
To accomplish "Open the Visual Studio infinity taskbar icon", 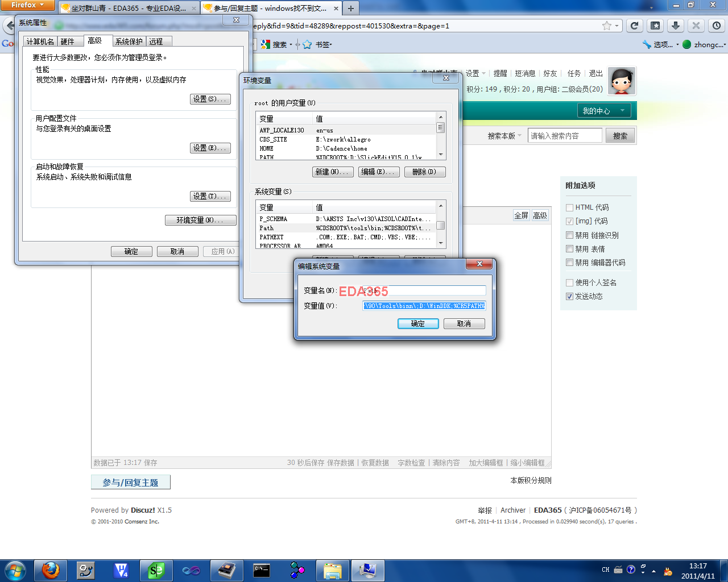I will (191, 570).
